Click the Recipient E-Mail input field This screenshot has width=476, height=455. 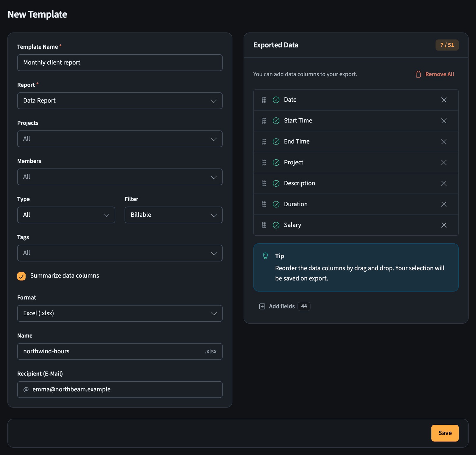point(120,389)
